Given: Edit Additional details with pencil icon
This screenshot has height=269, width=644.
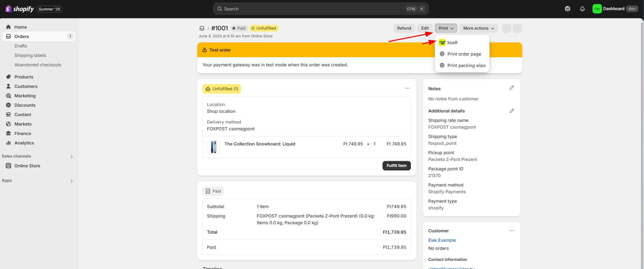Looking at the screenshot, I should click(511, 111).
